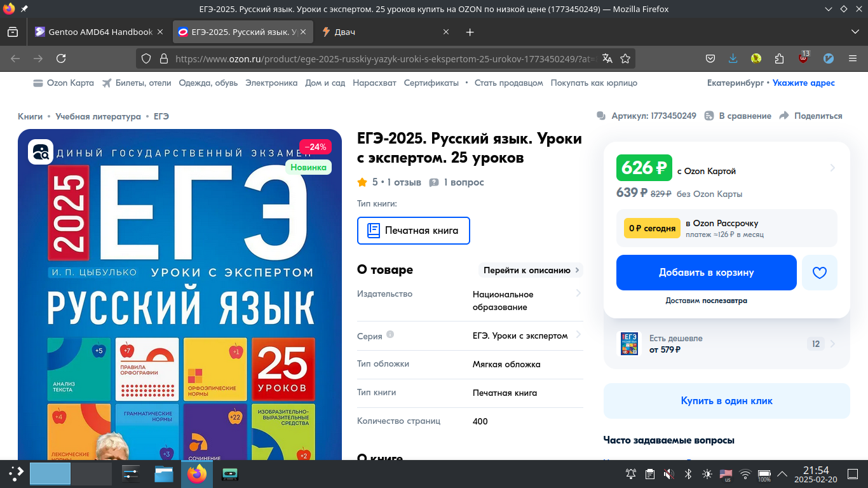Expand the Есть дешевле offers chevron
This screenshot has height=488, width=868.
(x=832, y=344)
